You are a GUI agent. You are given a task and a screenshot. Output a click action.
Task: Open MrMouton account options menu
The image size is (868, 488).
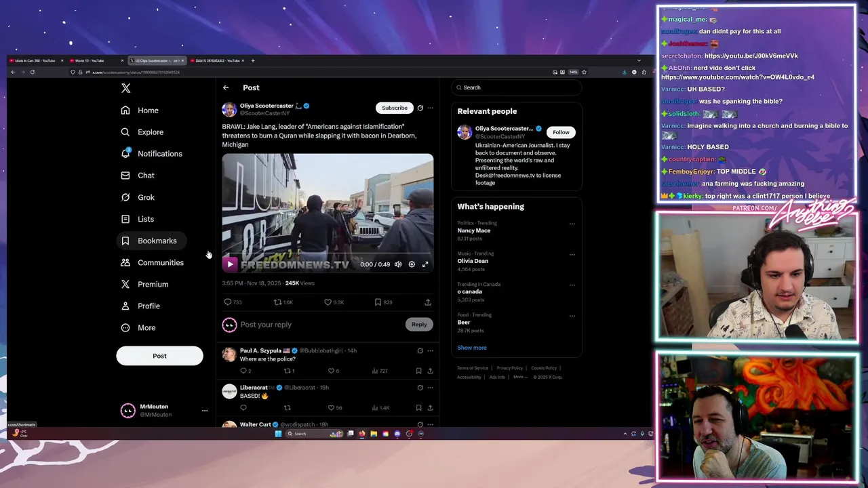(x=204, y=411)
